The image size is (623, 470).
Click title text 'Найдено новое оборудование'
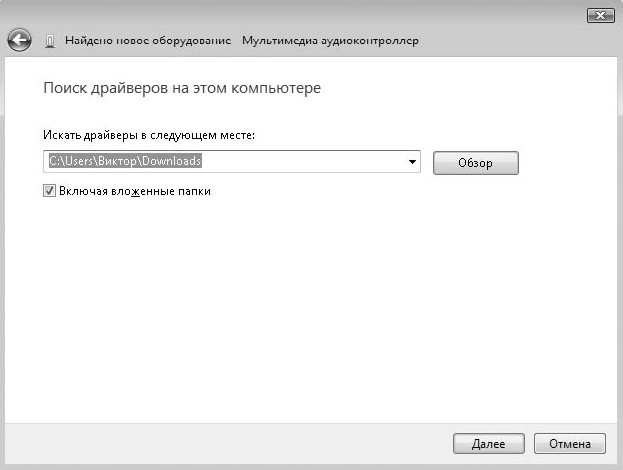click(x=148, y=41)
